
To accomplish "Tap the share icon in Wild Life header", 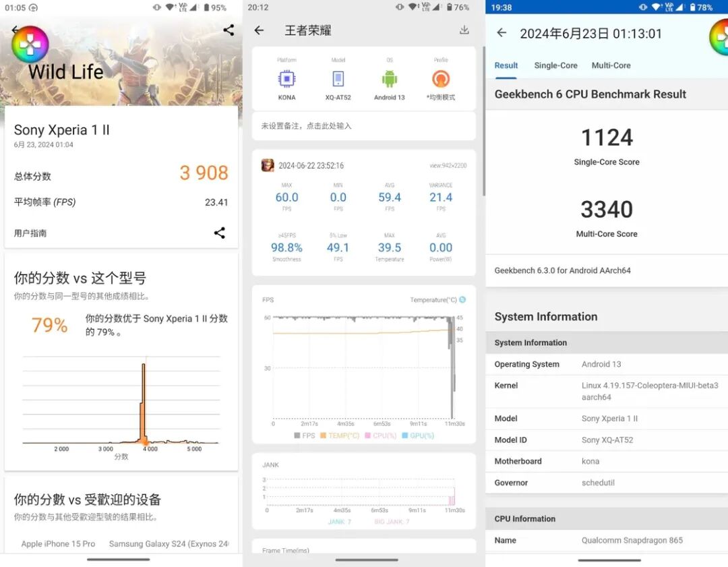I will point(229,30).
